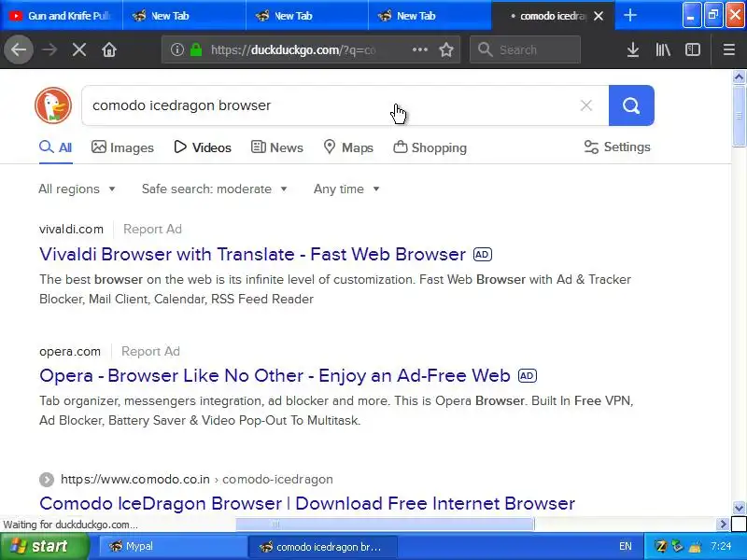Expand the All regions dropdown
747x560 pixels.
(x=77, y=189)
